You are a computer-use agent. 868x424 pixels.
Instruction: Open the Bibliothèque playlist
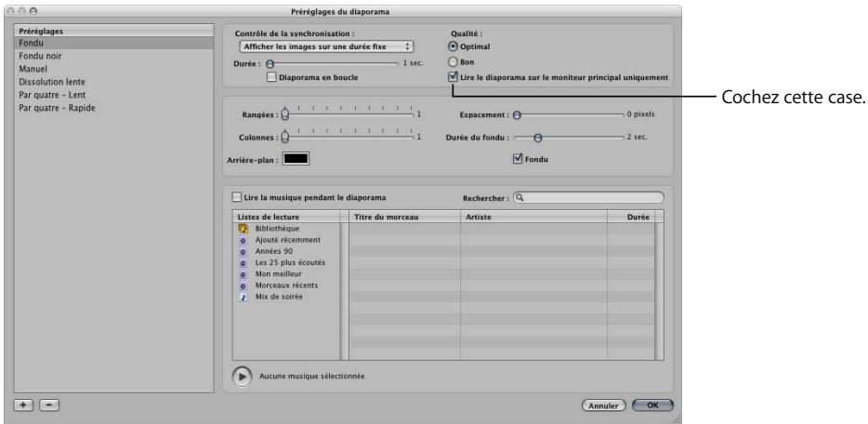pos(287,228)
